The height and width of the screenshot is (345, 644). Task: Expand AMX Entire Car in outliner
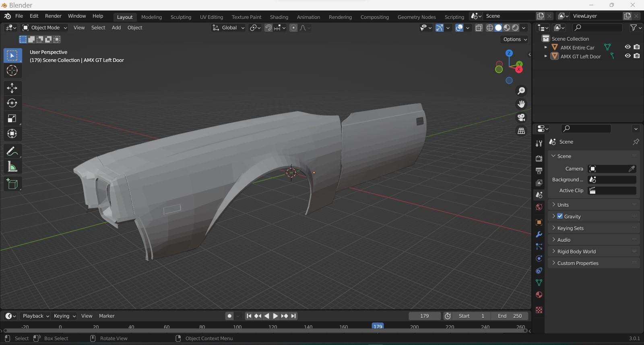[x=546, y=47]
